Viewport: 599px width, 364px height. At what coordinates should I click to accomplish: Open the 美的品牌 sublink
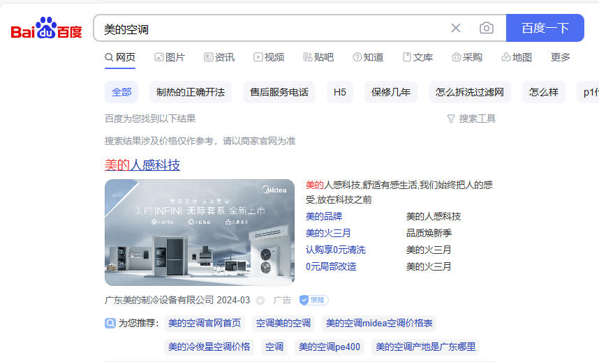point(324,216)
